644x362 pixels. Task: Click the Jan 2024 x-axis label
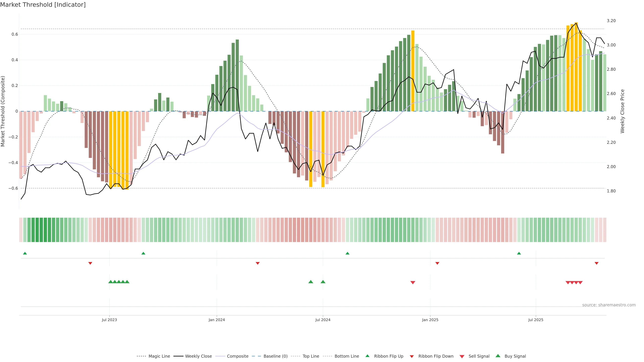coord(217,320)
